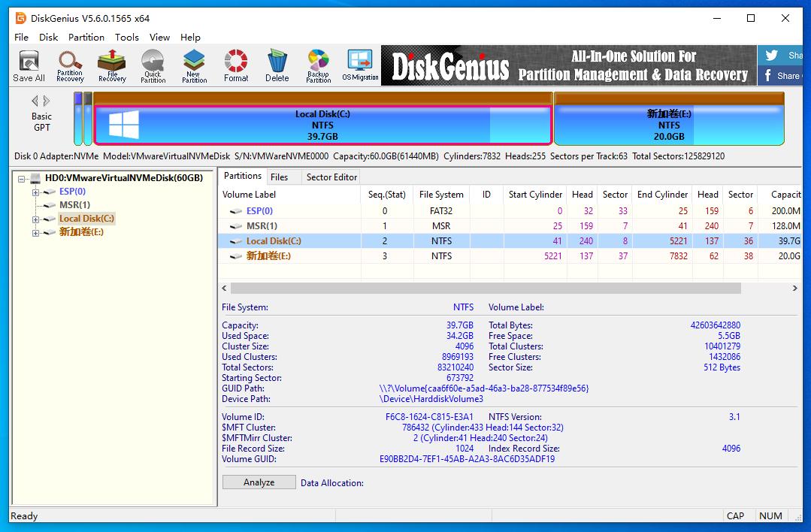Launch the OS Migration tool
The width and height of the screenshot is (811, 532).
[x=360, y=65]
